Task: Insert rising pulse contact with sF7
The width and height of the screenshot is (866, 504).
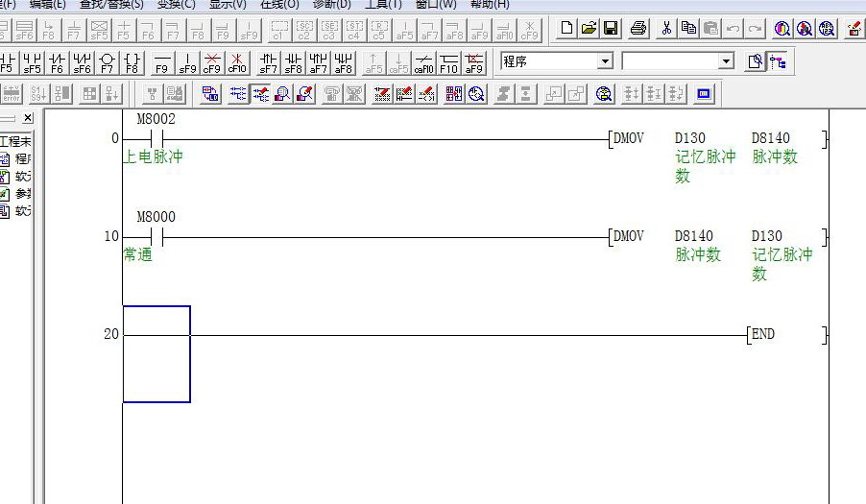Action: pos(269,63)
